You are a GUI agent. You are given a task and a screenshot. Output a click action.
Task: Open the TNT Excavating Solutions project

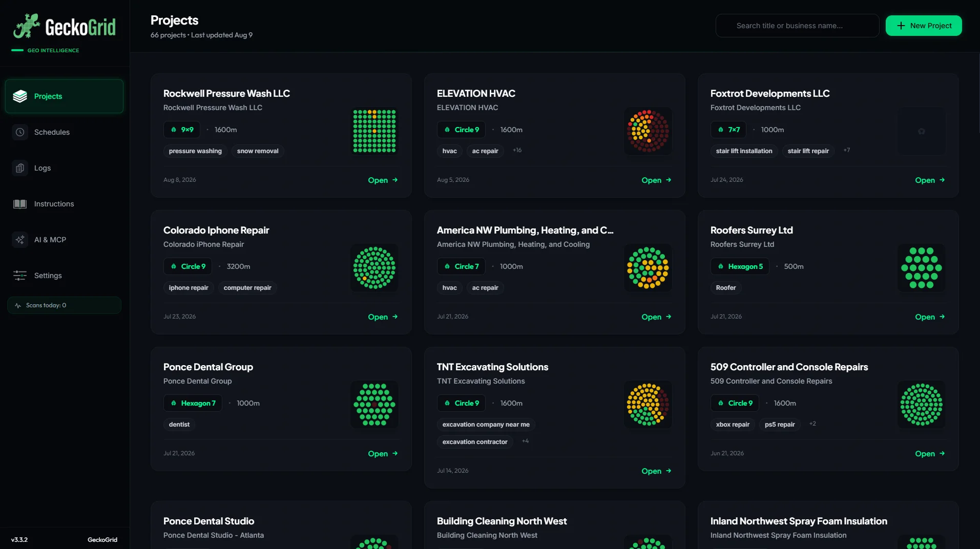656,471
